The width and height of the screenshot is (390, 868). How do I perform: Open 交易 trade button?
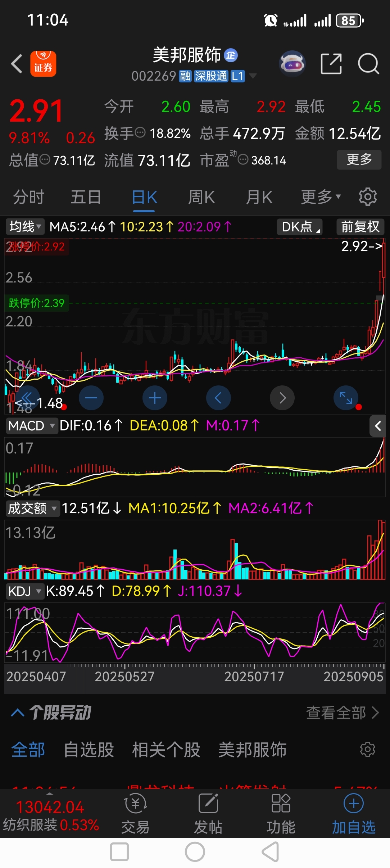point(135,814)
